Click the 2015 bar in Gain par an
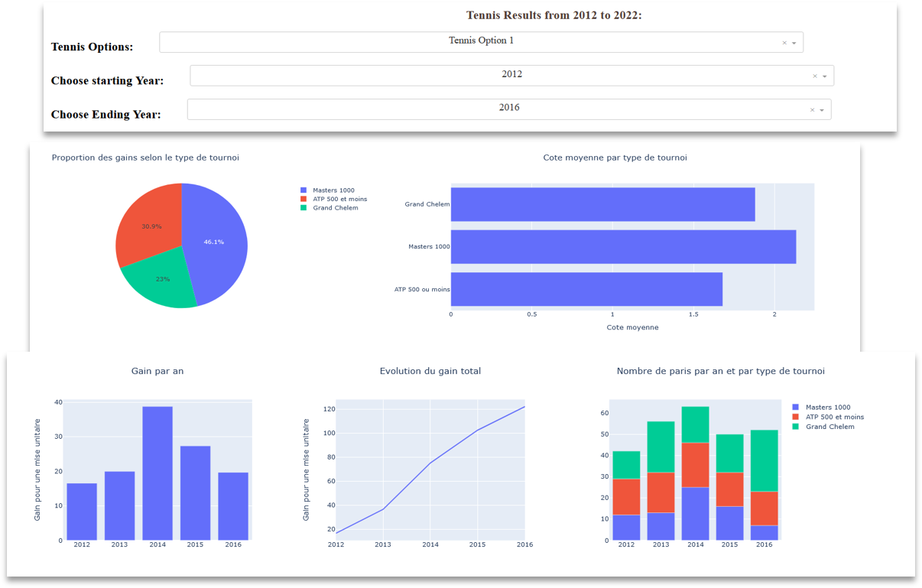The image size is (922, 588). point(195,493)
